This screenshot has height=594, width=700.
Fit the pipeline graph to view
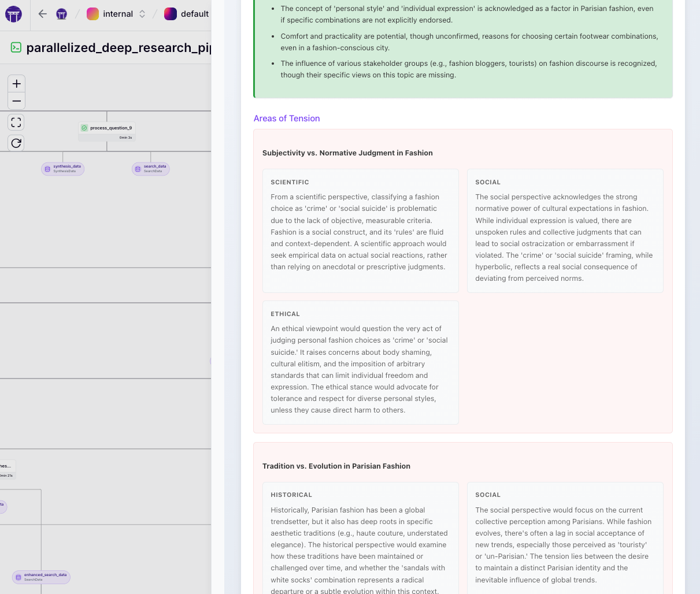[x=16, y=122]
